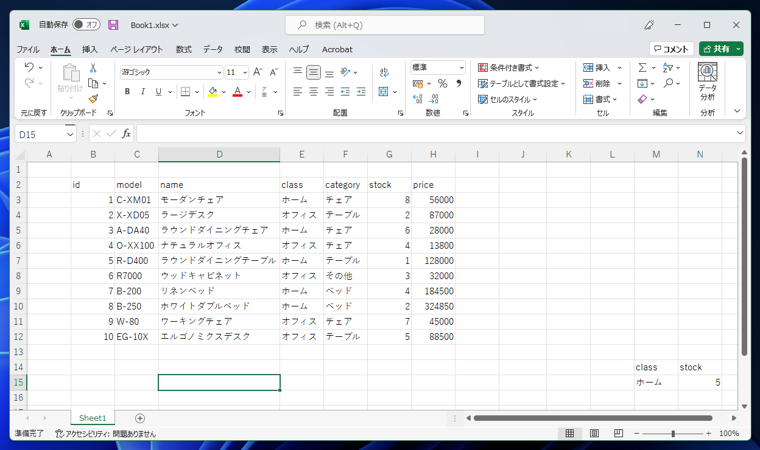The height and width of the screenshot is (450, 760).
Task: Click the Copy icon in clipboard group
Action: [93, 83]
